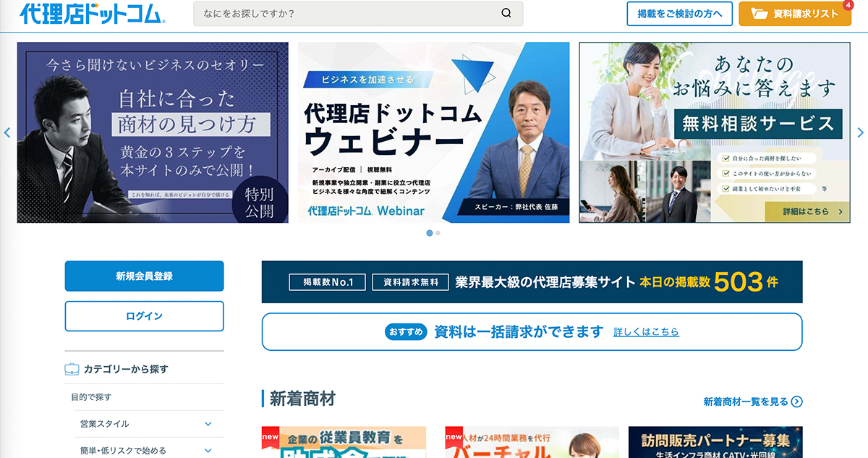Viewport: 868px width, 458px height.
Task: Open the 新着商材一覧を見る link
Action: [x=745, y=402]
